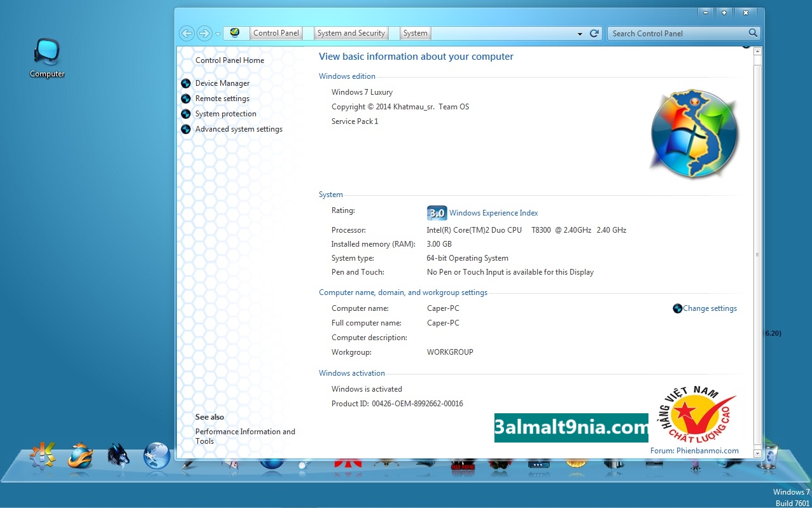Image resolution: width=812 pixels, height=508 pixels.
Task: Click the 'Windows activation' section heading
Action: pos(352,373)
